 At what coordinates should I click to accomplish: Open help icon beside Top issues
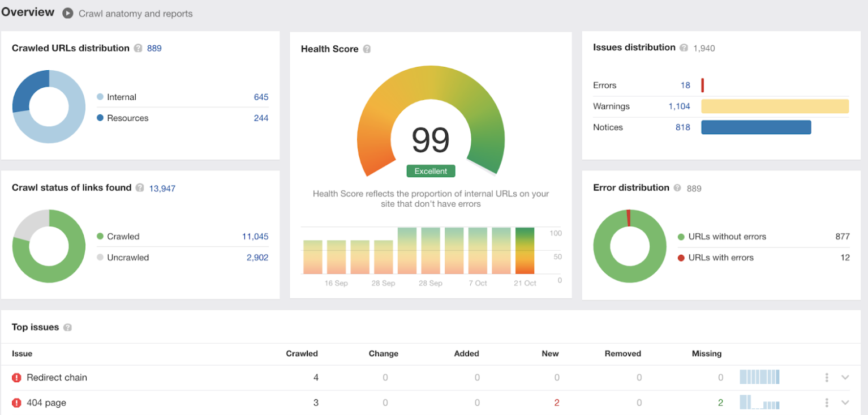[x=67, y=327]
